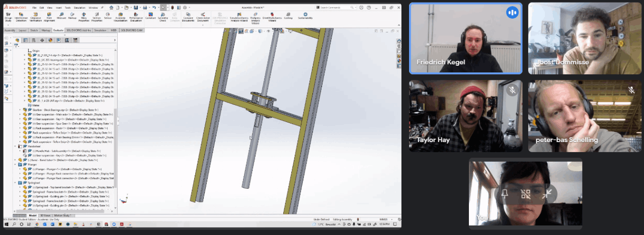The image size is (644, 235).
Task: Switch to the Layout ribbon tab
Action: click(23, 30)
